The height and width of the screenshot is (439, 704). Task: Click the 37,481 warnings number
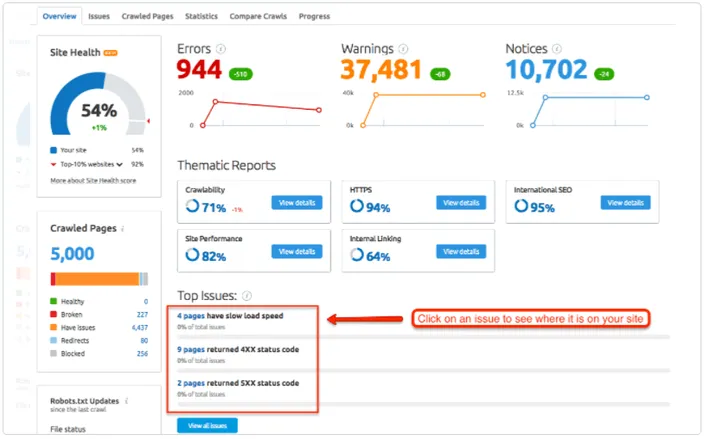381,70
